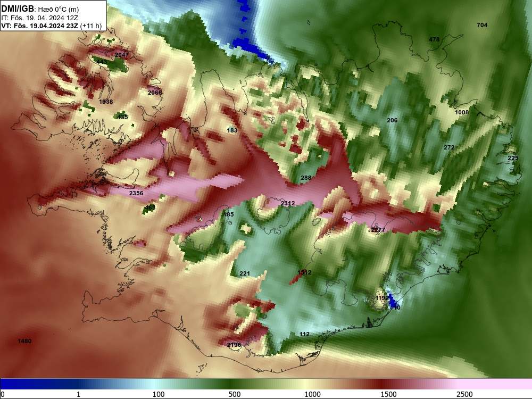Click the map value 435
Screen dimensions: 532x399
click(122, 117)
